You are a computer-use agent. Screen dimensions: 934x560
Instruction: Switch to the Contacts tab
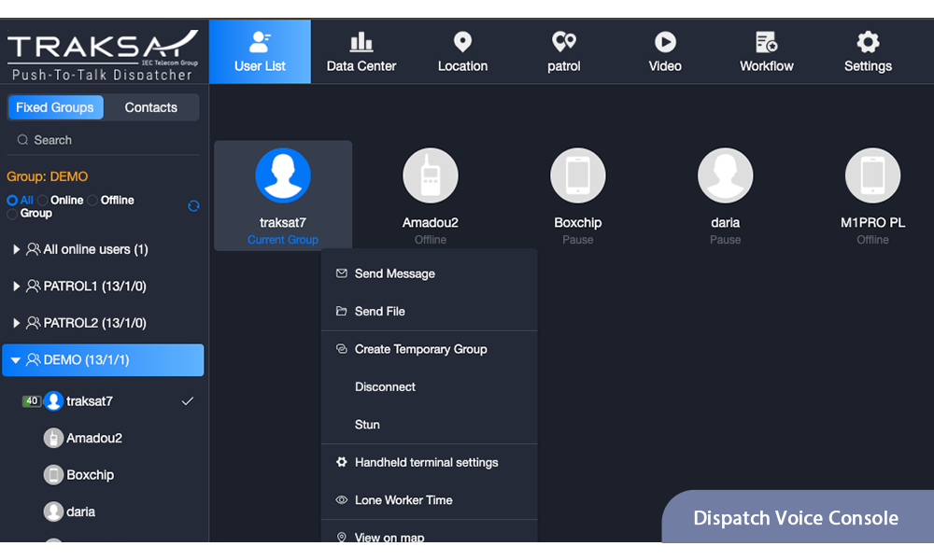(150, 107)
